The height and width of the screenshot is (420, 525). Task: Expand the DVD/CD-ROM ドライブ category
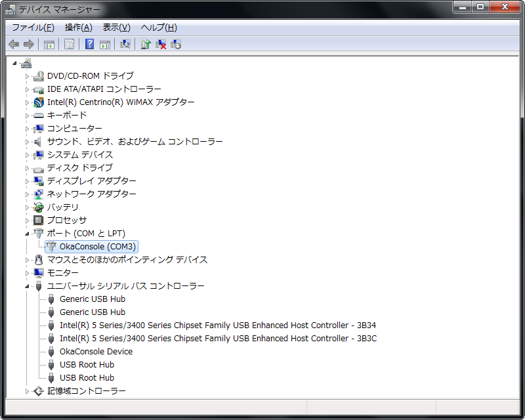[x=28, y=76]
